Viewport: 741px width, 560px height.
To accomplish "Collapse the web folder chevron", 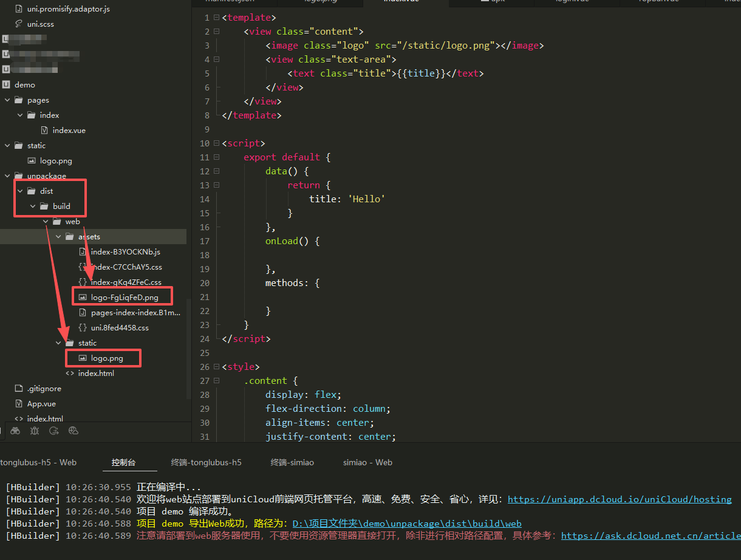I will 46,221.
